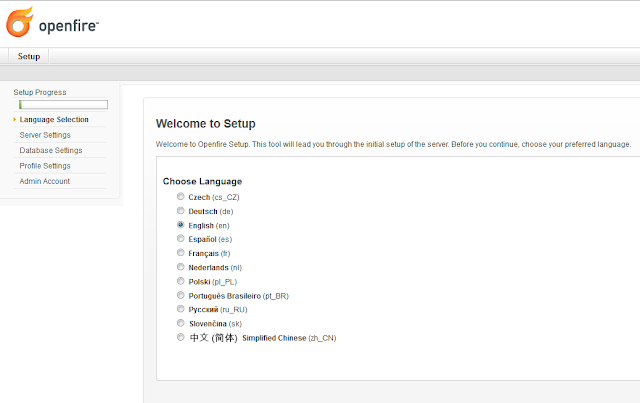Select Profile Settings sidebar item
This screenshot has height=403, width=640.
[x=45, y=166]
